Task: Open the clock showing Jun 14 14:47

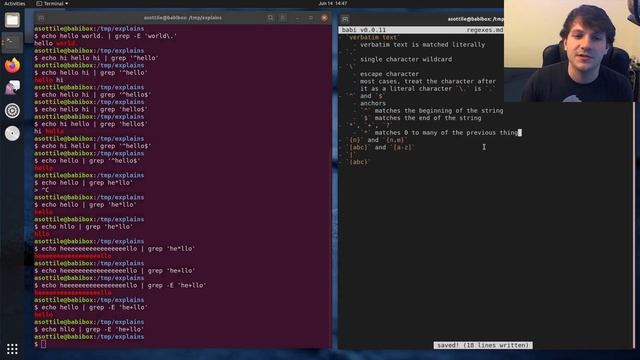Action: [x=333, y=3]
